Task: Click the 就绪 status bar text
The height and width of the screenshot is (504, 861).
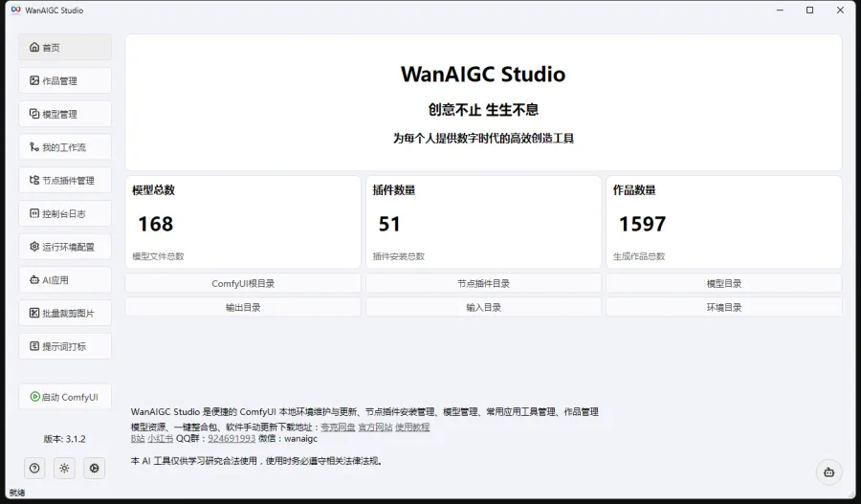Action: tap(17, 493)
